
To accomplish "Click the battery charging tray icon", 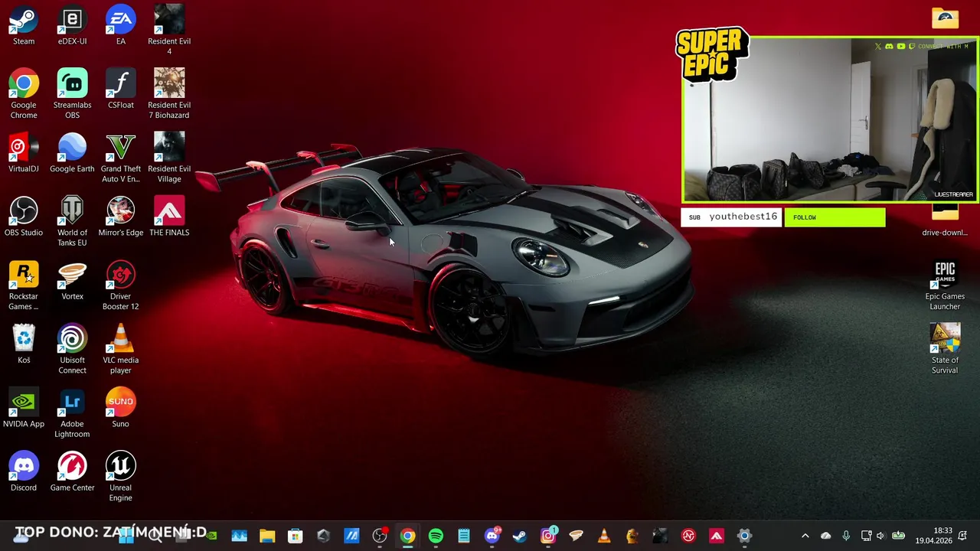I will coord(898,536).
